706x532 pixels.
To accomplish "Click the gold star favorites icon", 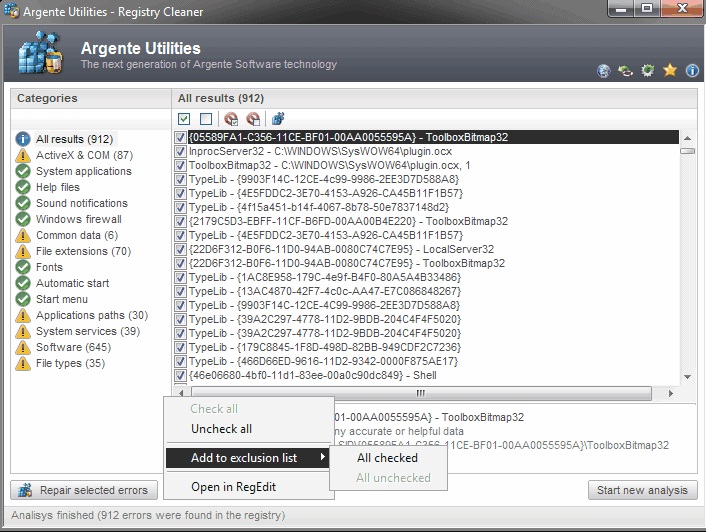I will pyautogui.click(x=670, y=71).
